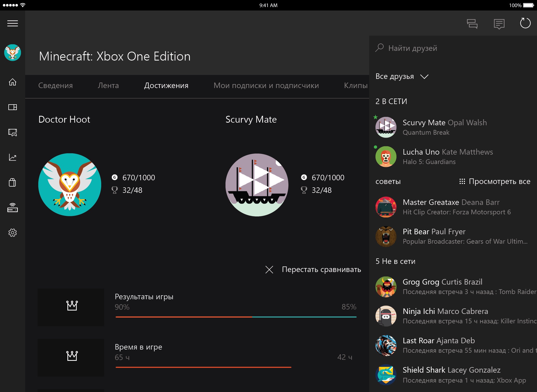Open the Store bag icon

pyautogui.click(x=12, y=182)
